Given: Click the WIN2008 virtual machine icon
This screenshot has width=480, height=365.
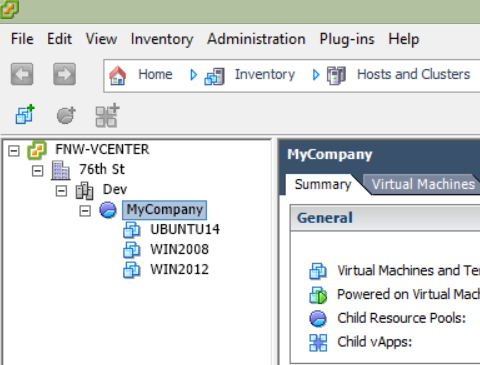Looking at the screenshot, I should point(132,250).
